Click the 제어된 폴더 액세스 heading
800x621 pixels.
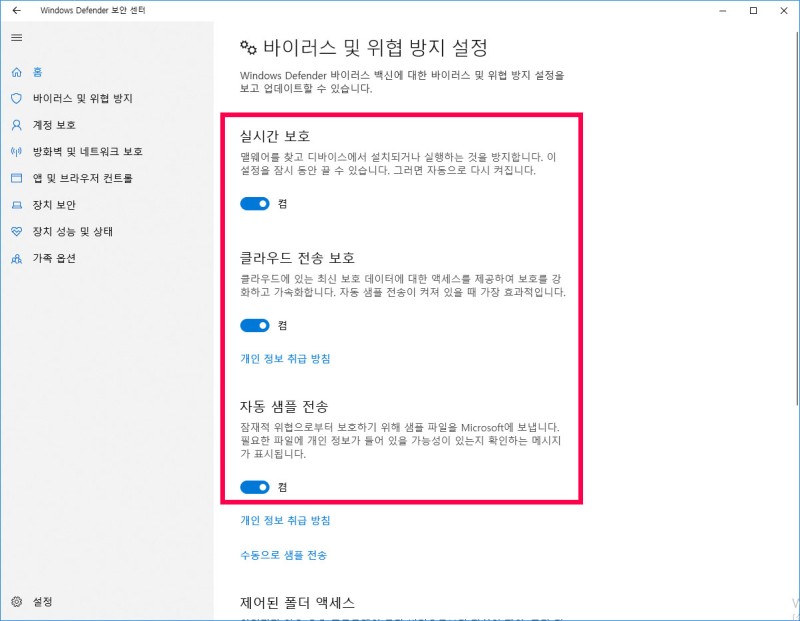point(297,603)
